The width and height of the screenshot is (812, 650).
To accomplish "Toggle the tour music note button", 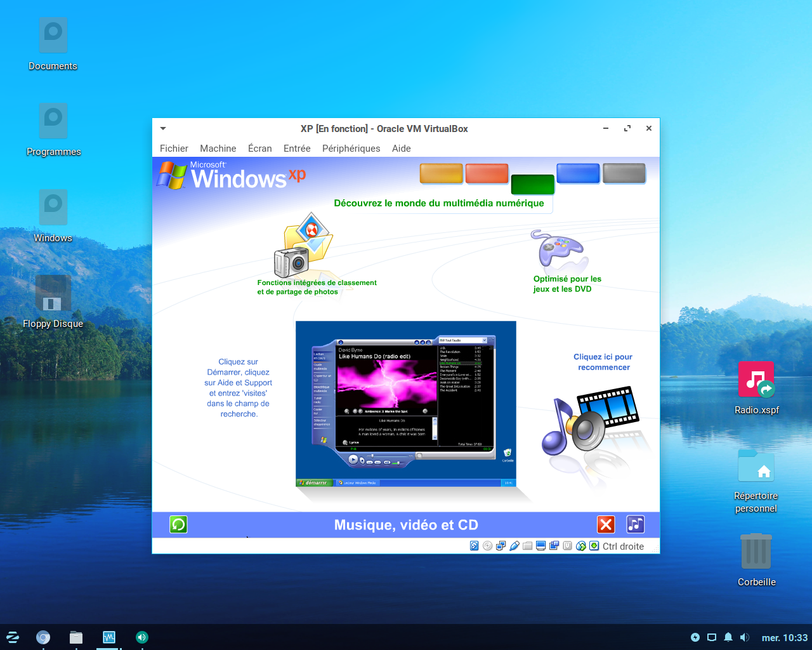I will pos(635,524).
